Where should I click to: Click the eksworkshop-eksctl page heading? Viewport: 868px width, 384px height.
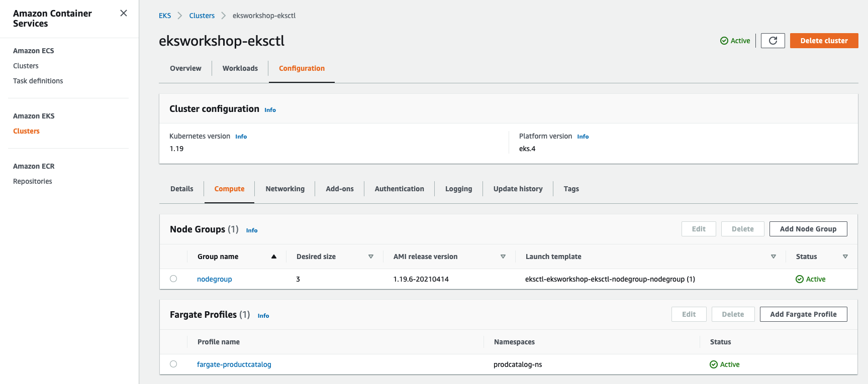click(x=222, y=41)
